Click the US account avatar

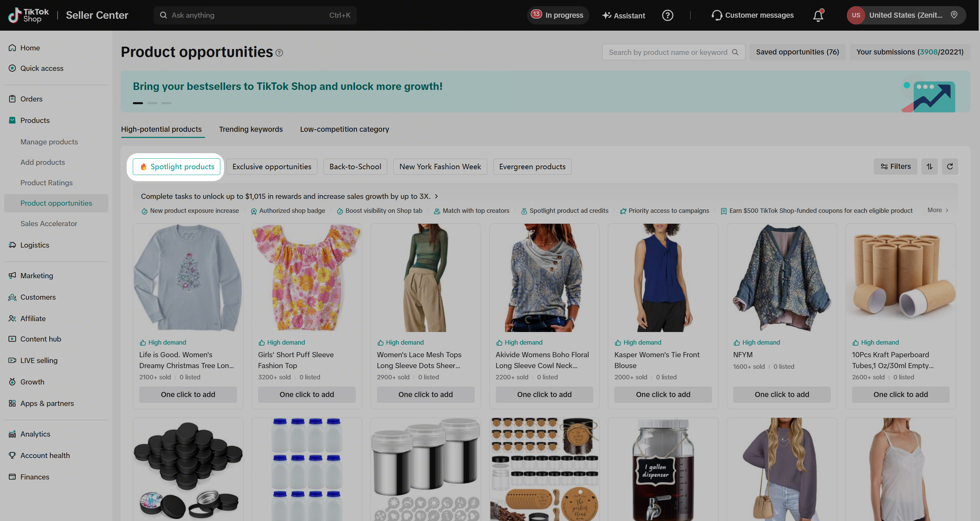click(856, 15)
